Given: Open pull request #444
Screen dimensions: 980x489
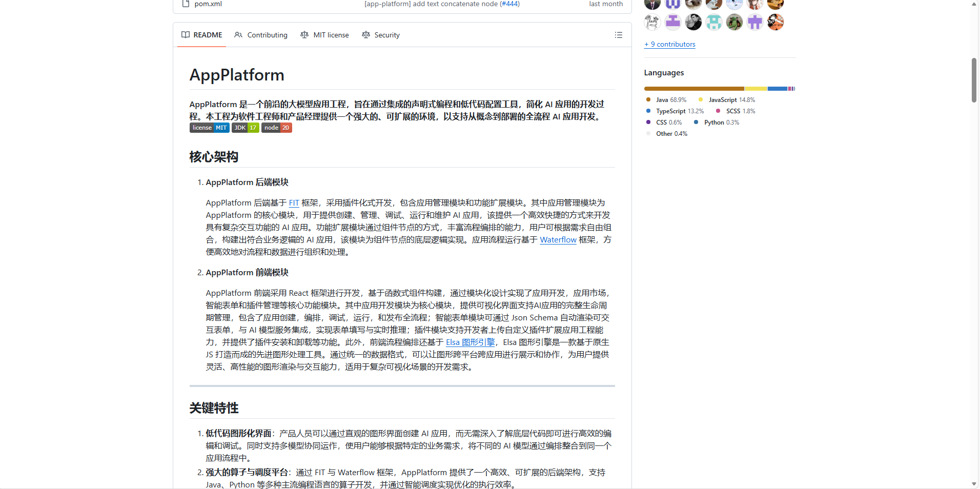Looking at the screenshot, I should tap(509, 4).
